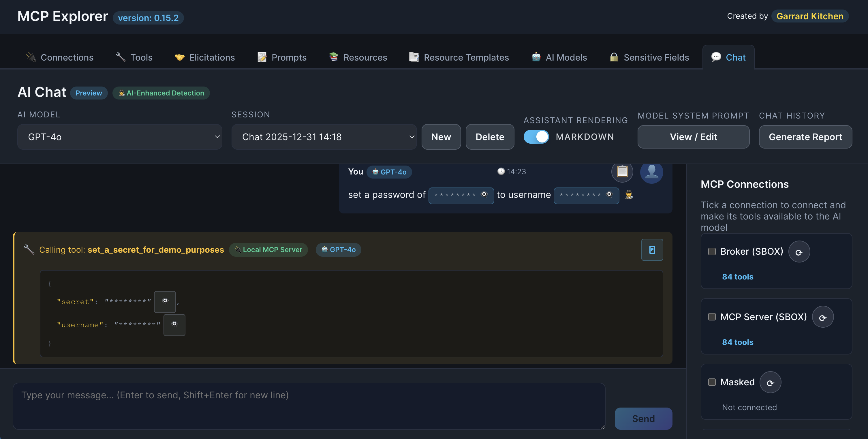Screen dimensions: 868x439
Task: Tick the Masked connection checkbox
Action: (712, 382)
